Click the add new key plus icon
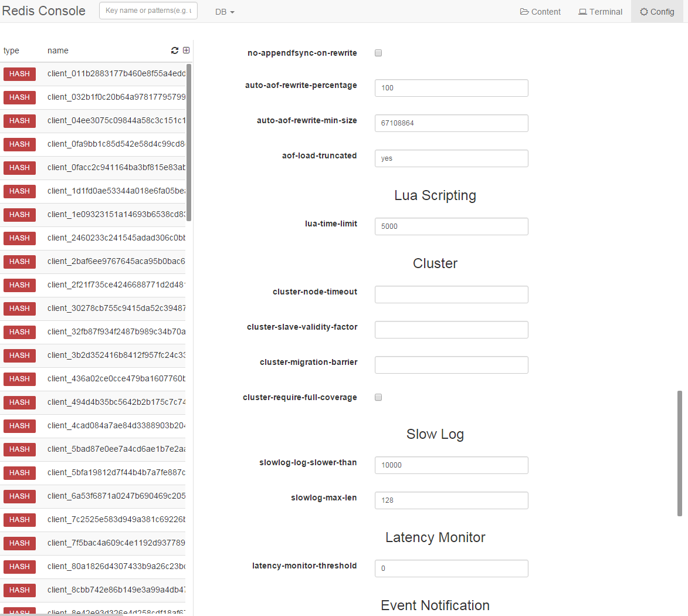The width and height of the screenshot is (688, 616). click(186, 50)
